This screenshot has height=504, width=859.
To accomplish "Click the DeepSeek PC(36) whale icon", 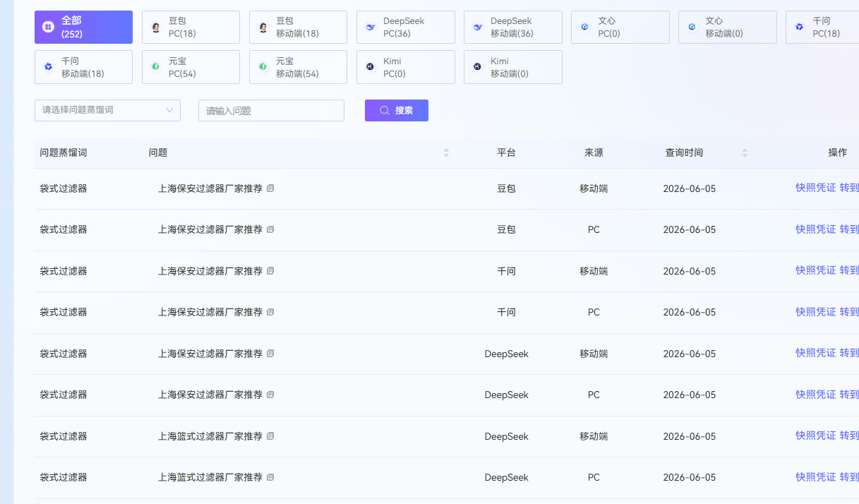I will [x=371, y=27].
